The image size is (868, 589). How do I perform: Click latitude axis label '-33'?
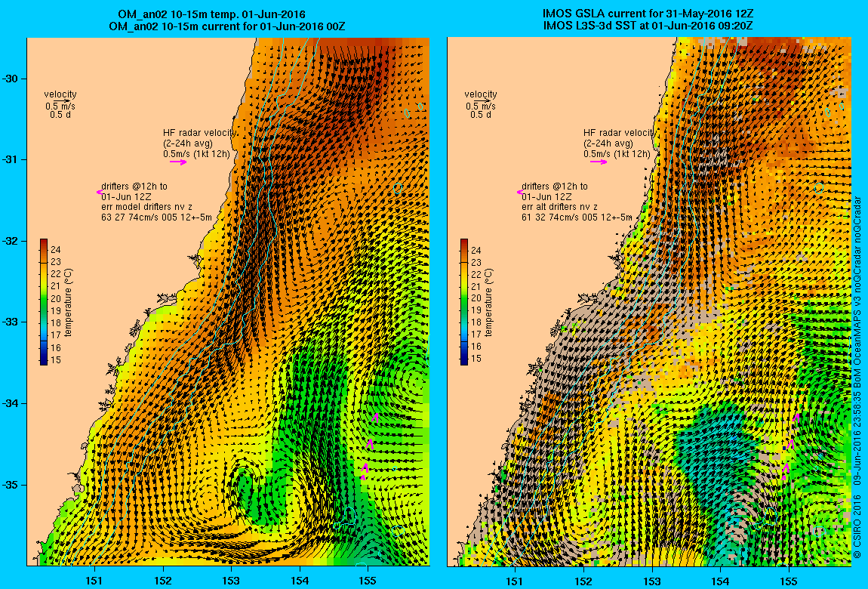tap(11, 322)
